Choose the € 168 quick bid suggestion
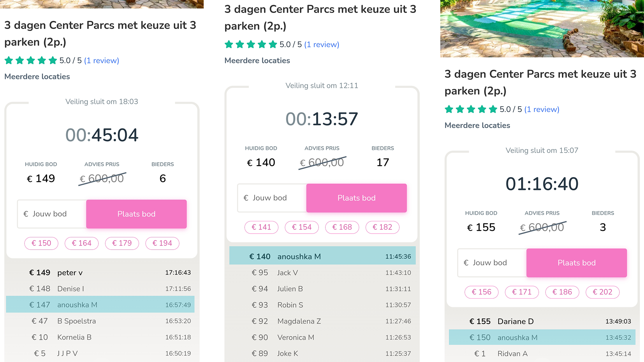The height and width of the screenshot is (362, 644). tap(342, 227)
